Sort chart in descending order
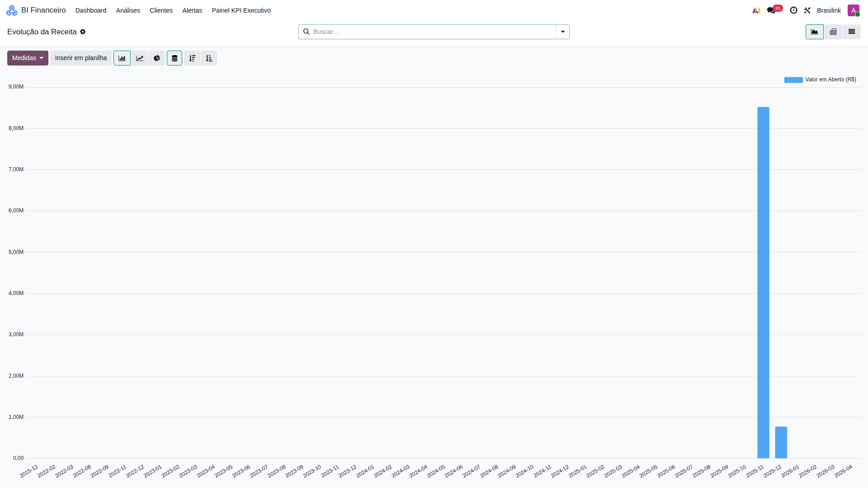This screenshot has height=488, width=868. coord(192,58)
